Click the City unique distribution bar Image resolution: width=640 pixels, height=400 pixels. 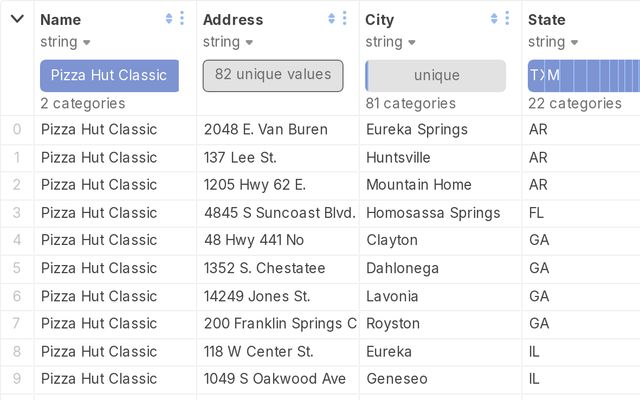point(436,76)
